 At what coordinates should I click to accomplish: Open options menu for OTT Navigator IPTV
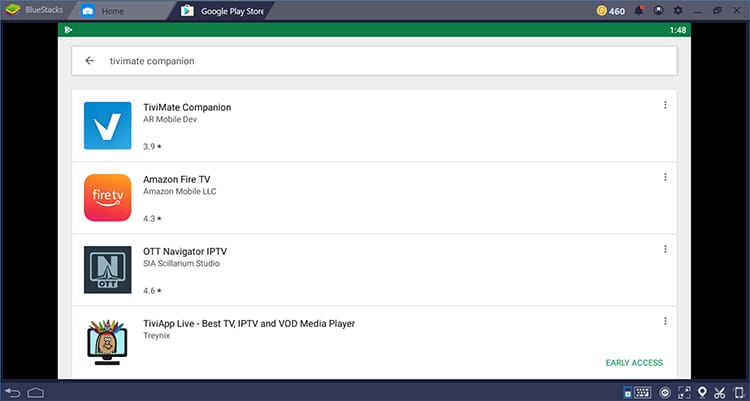coord(665,249)
